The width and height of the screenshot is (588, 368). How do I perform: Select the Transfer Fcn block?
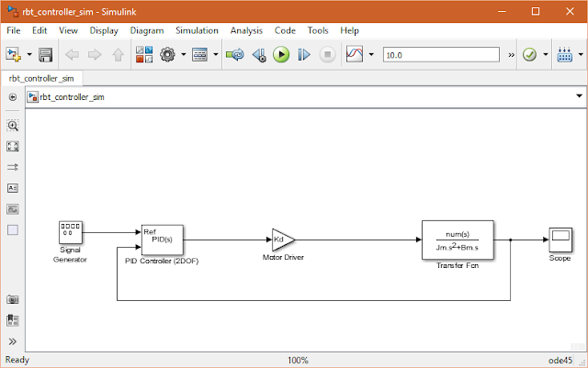[458, 240]
